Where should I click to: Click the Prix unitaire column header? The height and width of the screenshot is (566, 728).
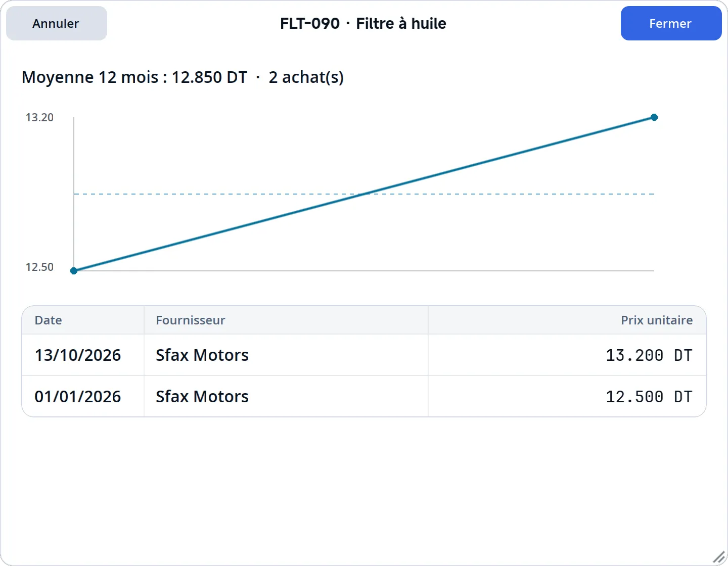pos(567,320)
